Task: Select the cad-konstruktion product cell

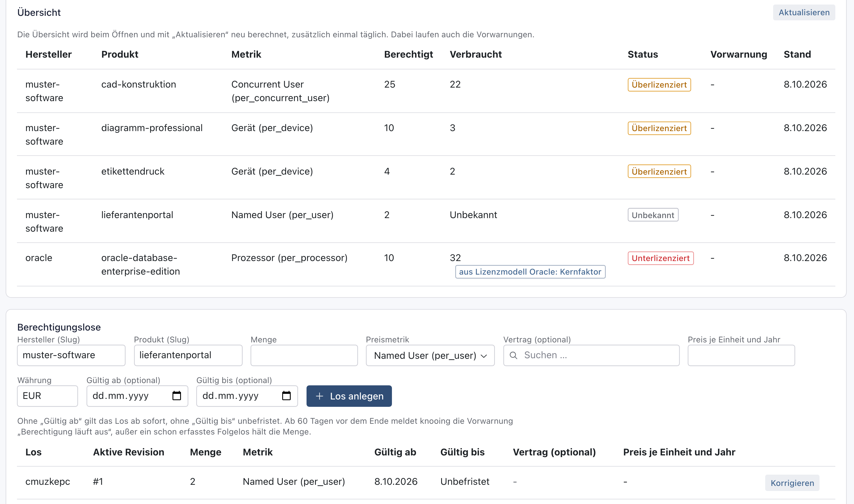Action: [138, 84]
